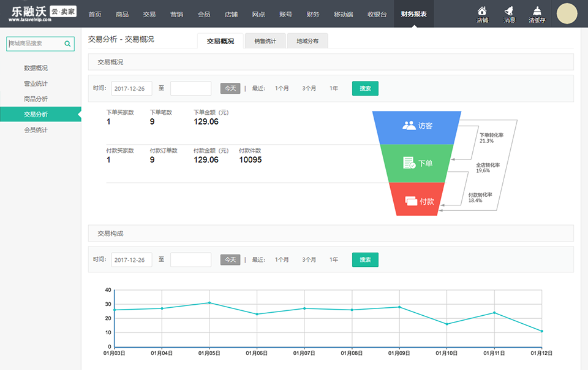This screenshot has height=371, width=588.
Task: Open the 网点 menu
Action: [258, 14]
